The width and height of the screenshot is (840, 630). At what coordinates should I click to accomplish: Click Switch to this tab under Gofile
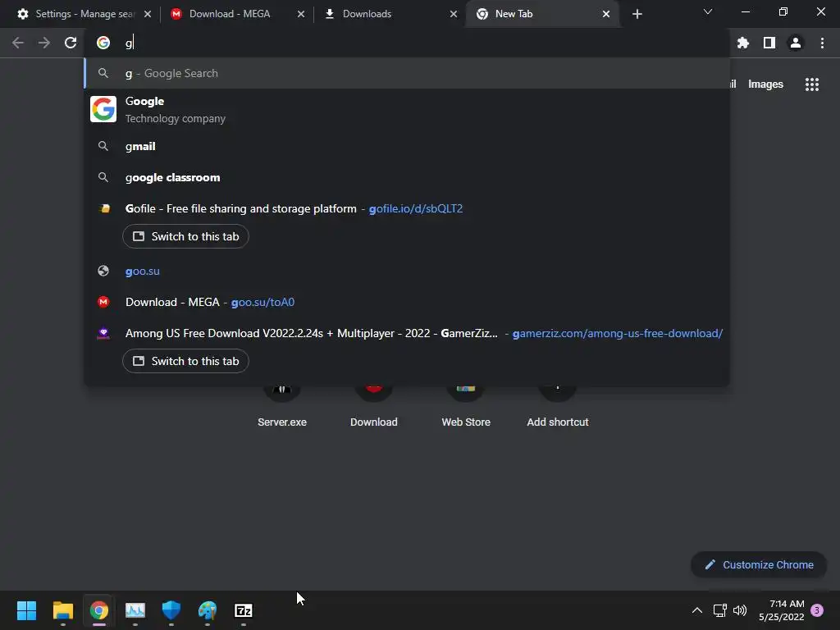coord(185,237)
